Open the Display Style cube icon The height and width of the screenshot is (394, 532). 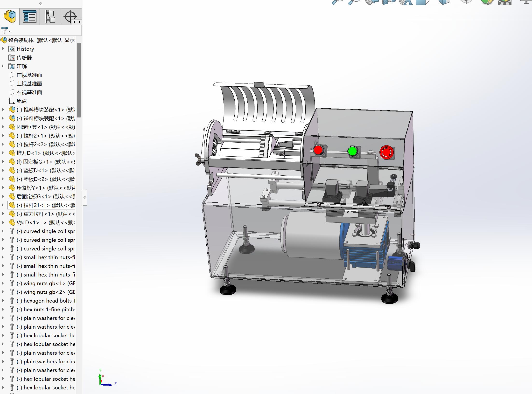444,2
